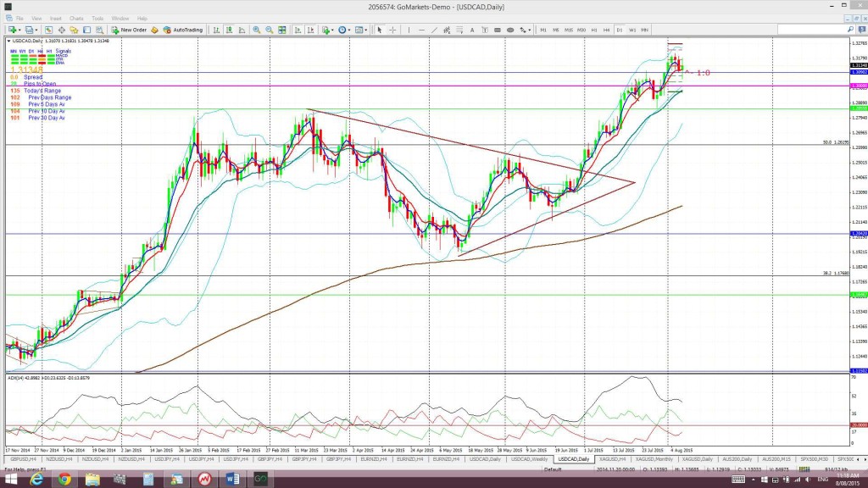The image size is (868, 488).
Task: Select the Fibonacci Retracement tool
Action: [459, 30]
